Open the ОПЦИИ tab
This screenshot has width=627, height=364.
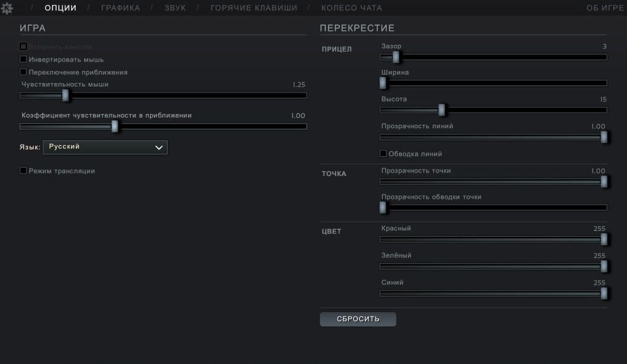pos(60,8)
